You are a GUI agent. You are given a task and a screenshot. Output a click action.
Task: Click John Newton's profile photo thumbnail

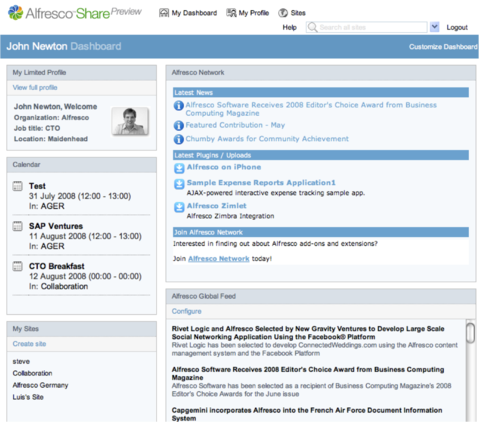click(130, 121)
